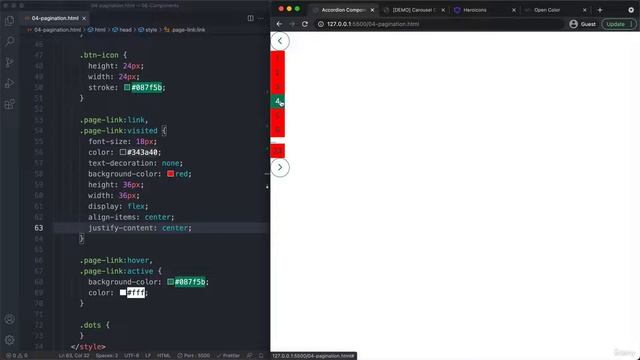Open the style breadcrumb segment

tap(148, 30)
